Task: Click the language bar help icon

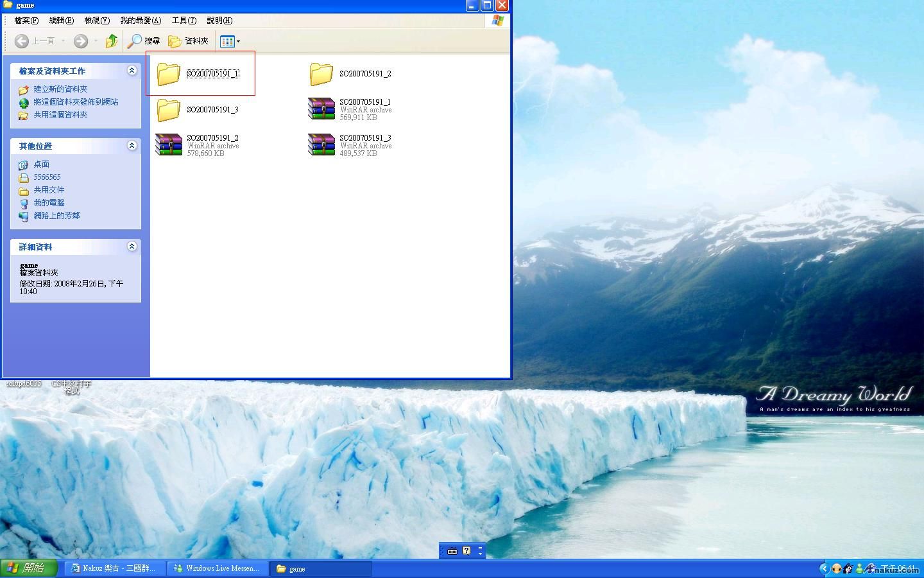Action: [466, 550]
